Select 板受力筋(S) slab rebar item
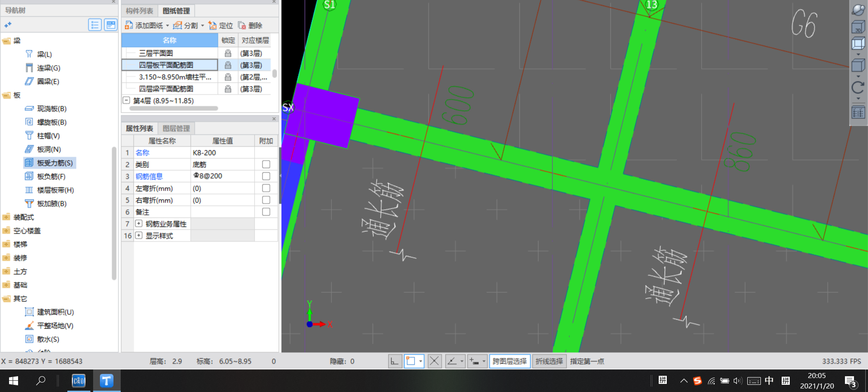The image size is (868, 392). pyautogui.click(x=49, y=163)
